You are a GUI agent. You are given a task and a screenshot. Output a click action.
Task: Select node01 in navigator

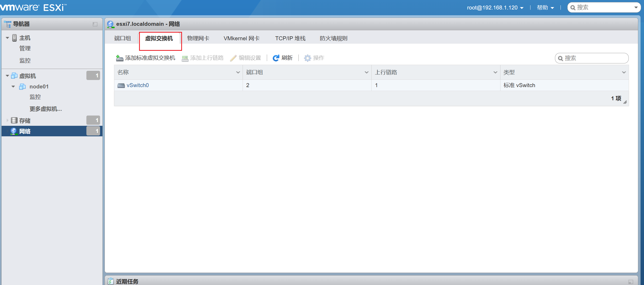click(x=39, y=87)
